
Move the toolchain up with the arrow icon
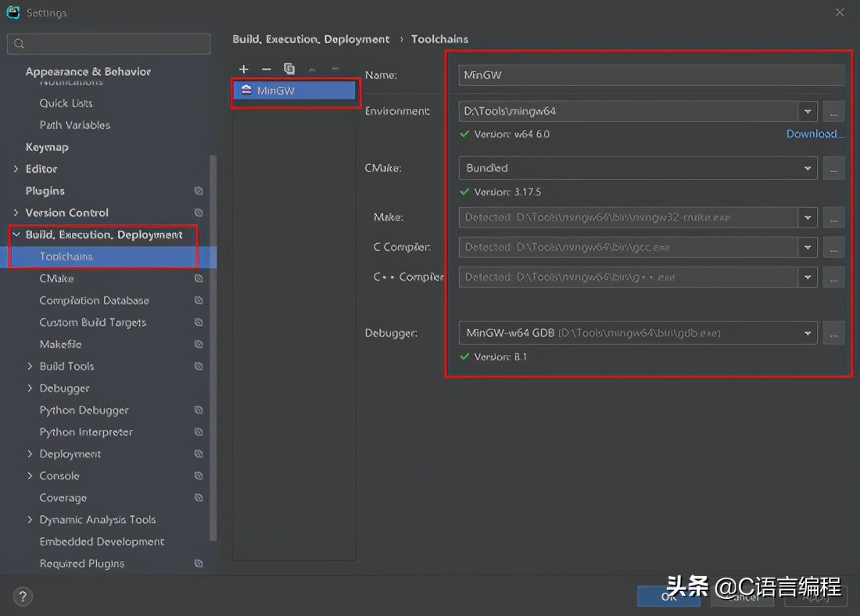click(312, 69)
